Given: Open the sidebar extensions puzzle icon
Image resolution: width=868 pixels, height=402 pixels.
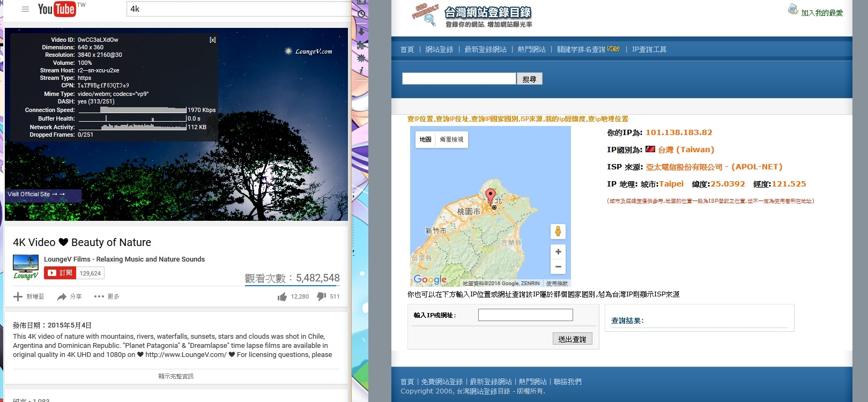Looking at the screenshot, I should (x=361, y=45).
